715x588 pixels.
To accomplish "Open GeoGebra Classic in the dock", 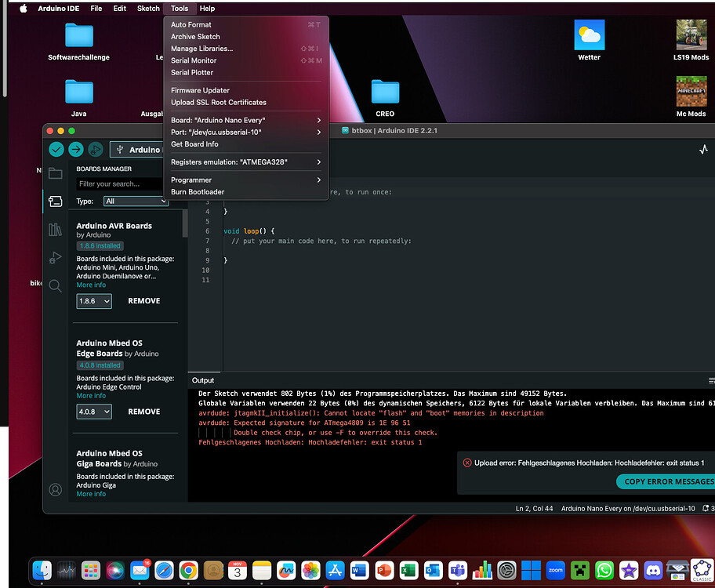I will [702, 570].
